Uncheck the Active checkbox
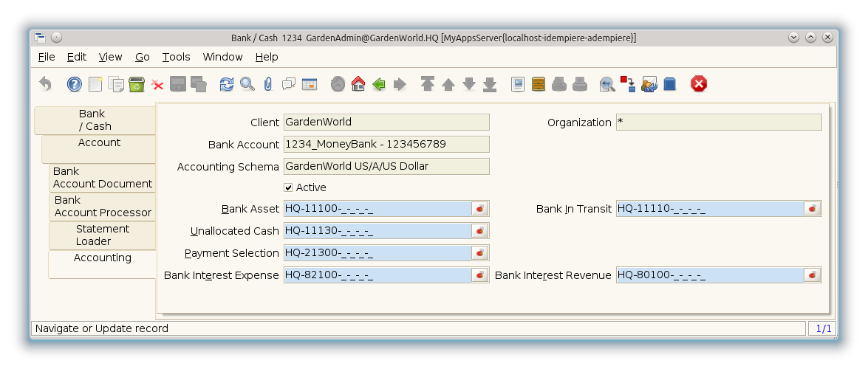Image resolution: width=868 pixels, height=369 pixels. 288,187
